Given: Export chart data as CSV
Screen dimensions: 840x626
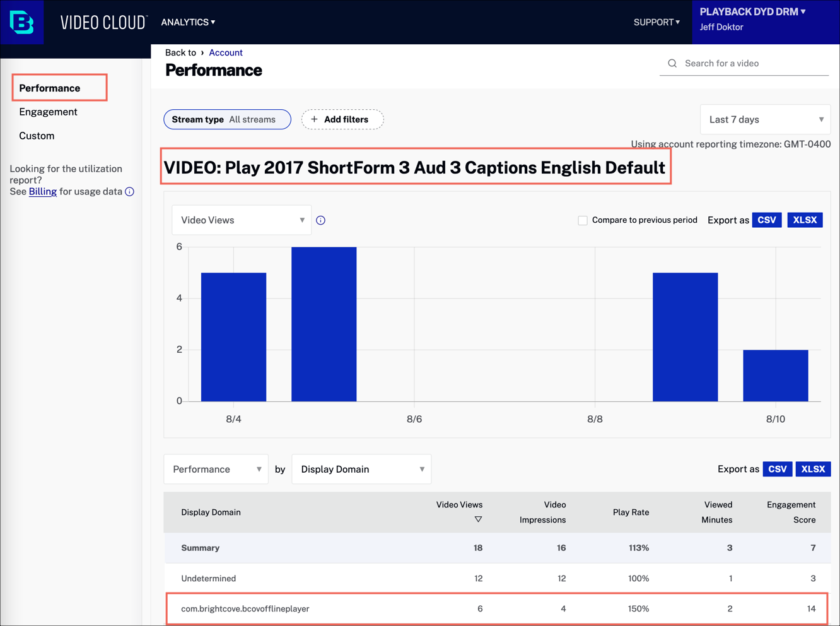Looking at the screenshot, I should pos(767,220).
